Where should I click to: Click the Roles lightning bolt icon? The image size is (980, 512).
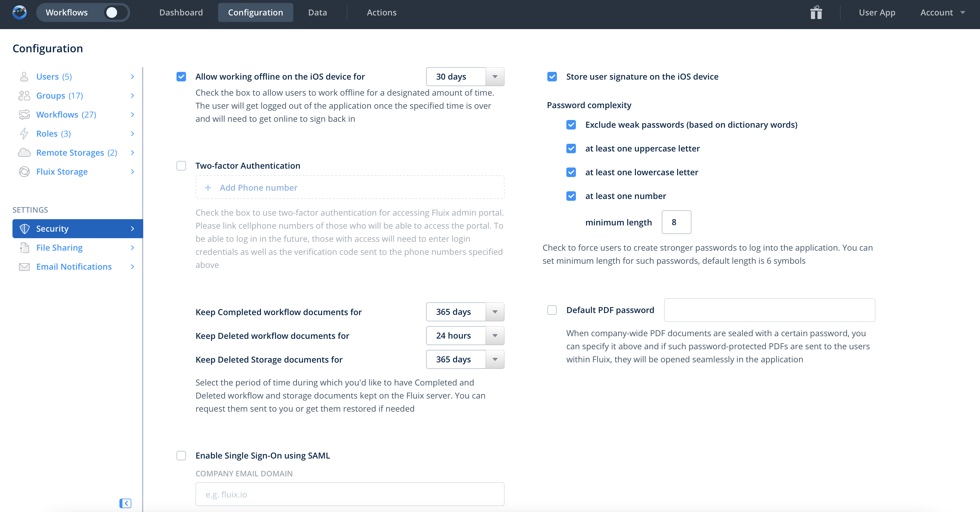coord(24,134)
